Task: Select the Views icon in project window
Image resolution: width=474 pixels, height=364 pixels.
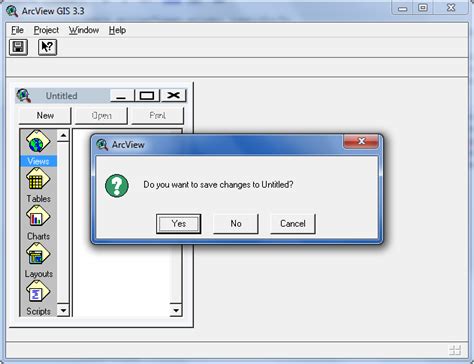Action: click(x=38, y=141)
